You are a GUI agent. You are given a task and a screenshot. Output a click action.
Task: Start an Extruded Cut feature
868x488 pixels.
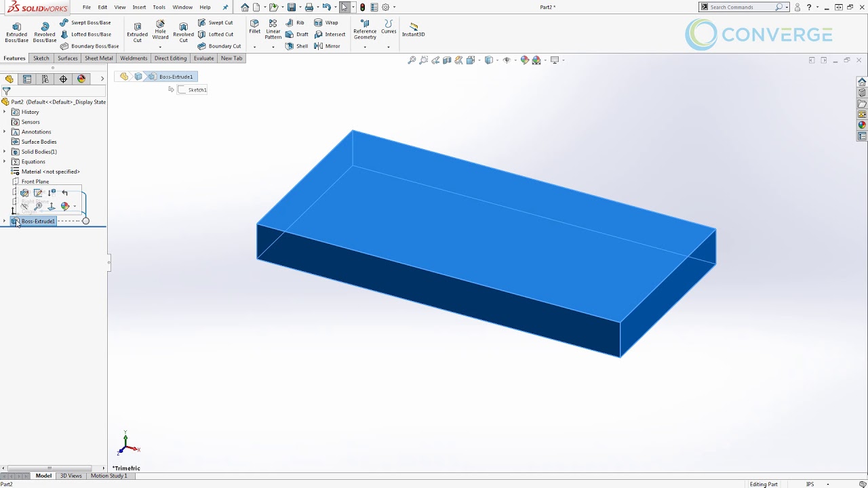[x=137, y=32]
